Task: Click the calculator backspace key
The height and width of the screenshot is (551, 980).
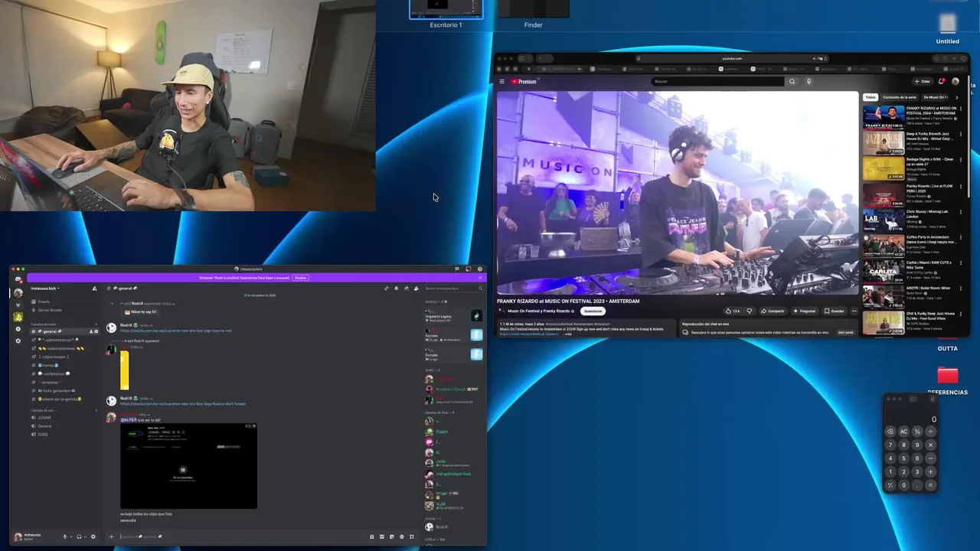Action: 890,431
